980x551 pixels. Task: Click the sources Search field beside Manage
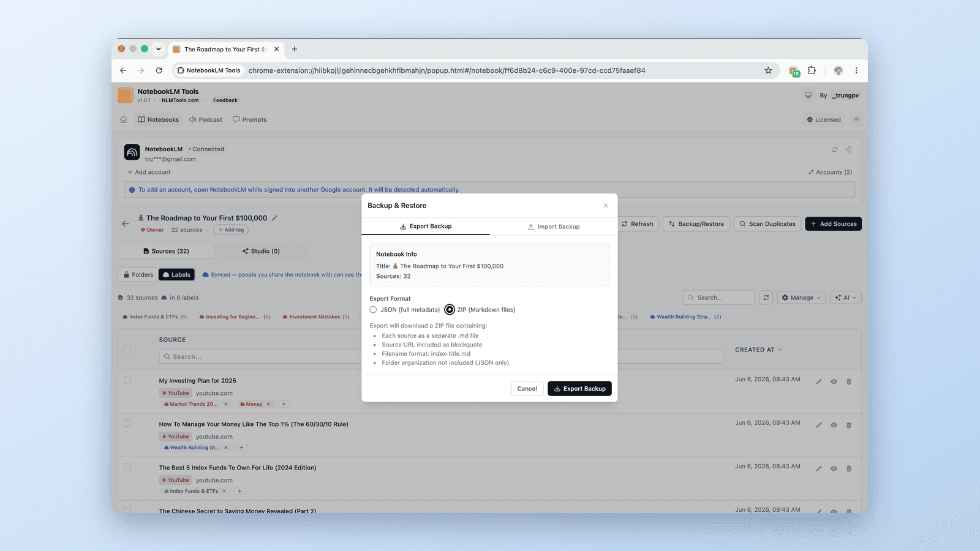(719, 298)
